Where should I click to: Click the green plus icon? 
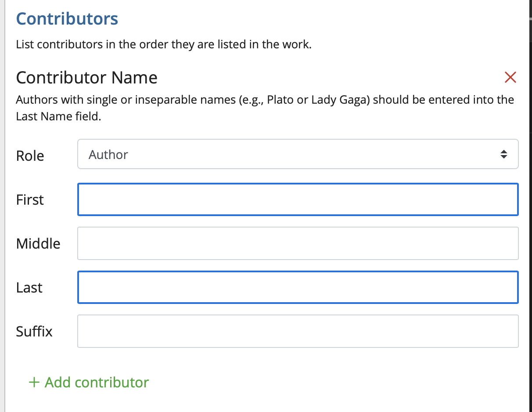(34, 382)
